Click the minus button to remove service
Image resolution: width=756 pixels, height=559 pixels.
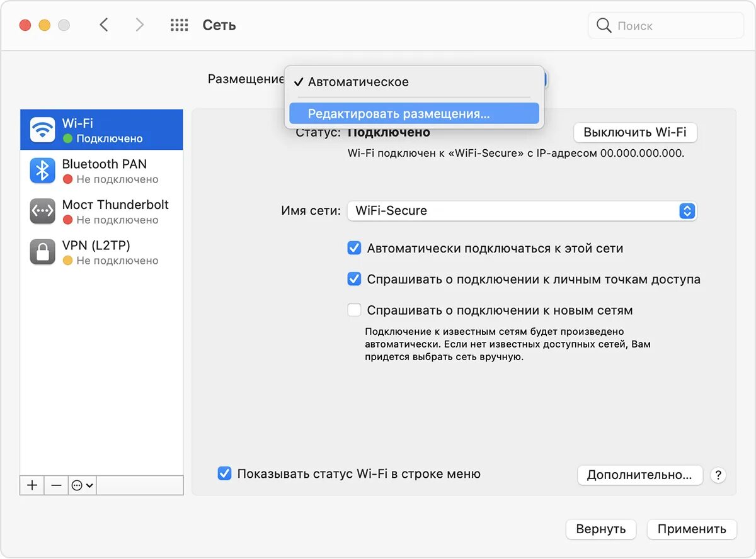point(57,485)
